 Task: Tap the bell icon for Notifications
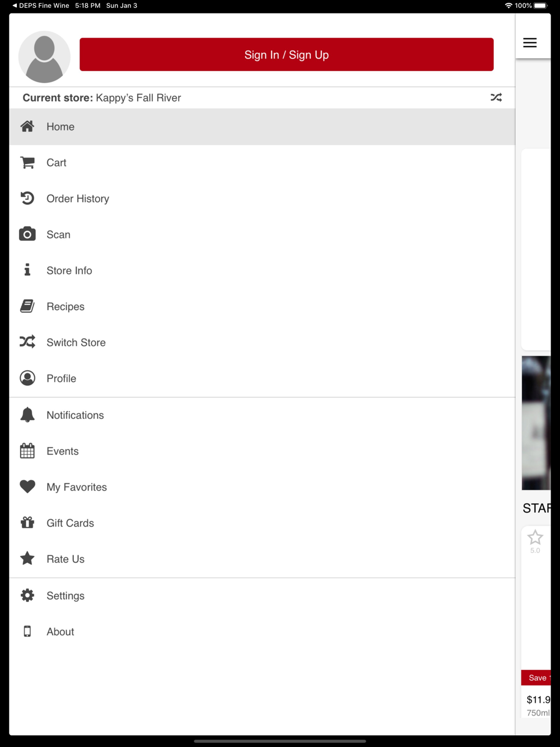tap(27, 415)
